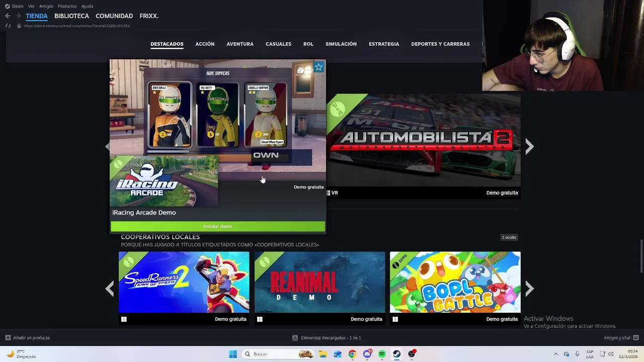The height and width of the screenshot is (362, 644).
Task: Click the plus icon for Añadir un producto
Action: (x=8, y=338)
